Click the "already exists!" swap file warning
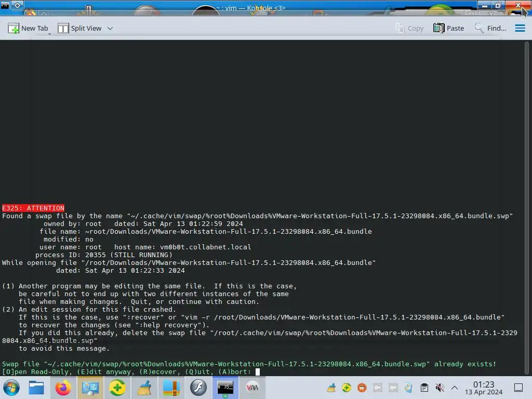The height and width of the screenshot is (399, 532). [465, 364]
